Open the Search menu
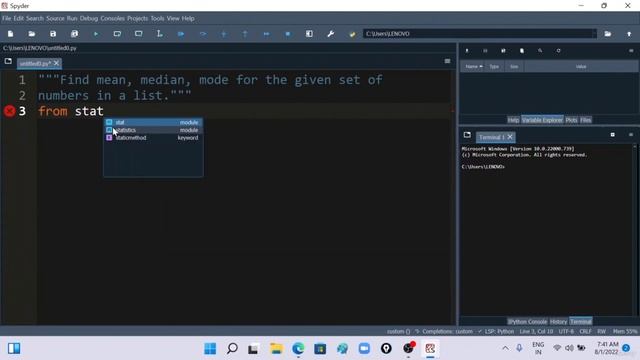The width and height of the screenshot is (640, 360). (x=35, y=18)
